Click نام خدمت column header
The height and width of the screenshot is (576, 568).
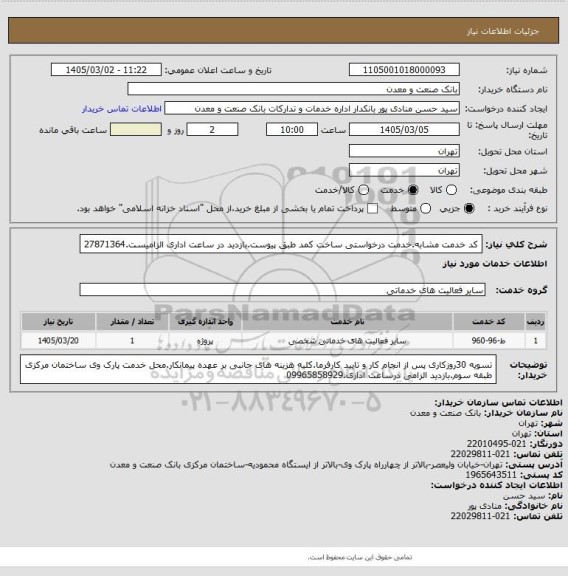(347, 321)
